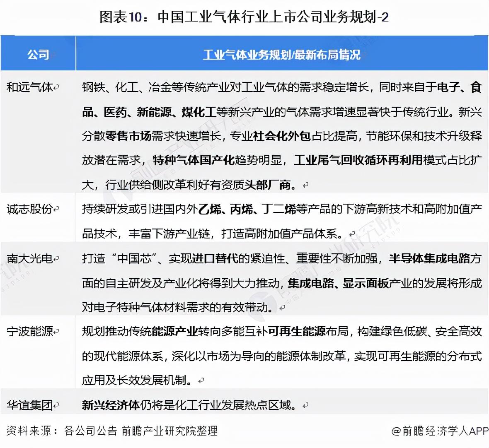Click the bold text 可再生能源 in 宁波能源 row
489x448 pixels.
297,331
